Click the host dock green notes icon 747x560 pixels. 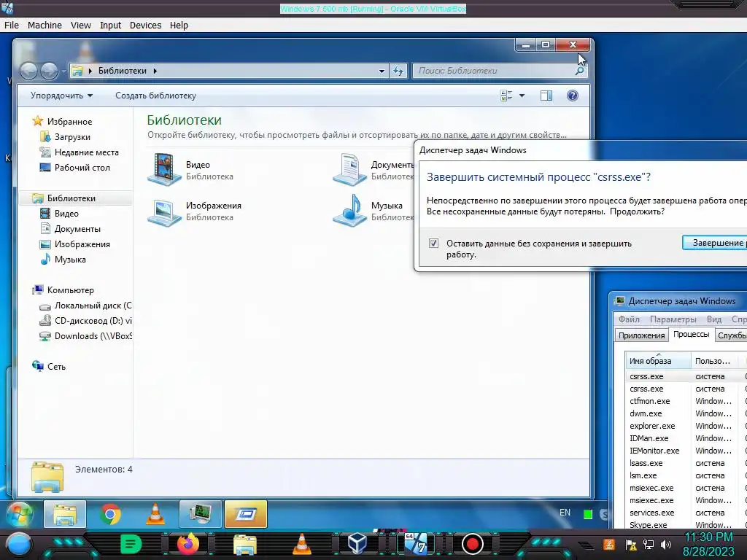[131, 544]
